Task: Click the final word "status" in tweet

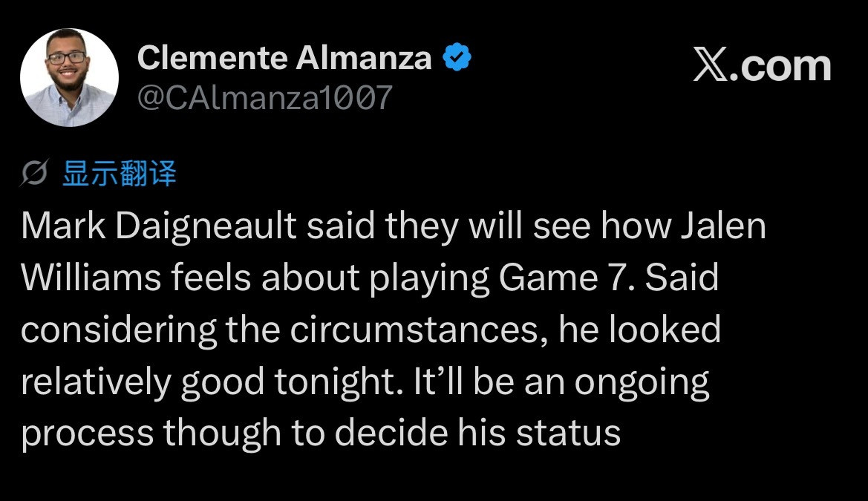Action: click(x=568, y=433)
